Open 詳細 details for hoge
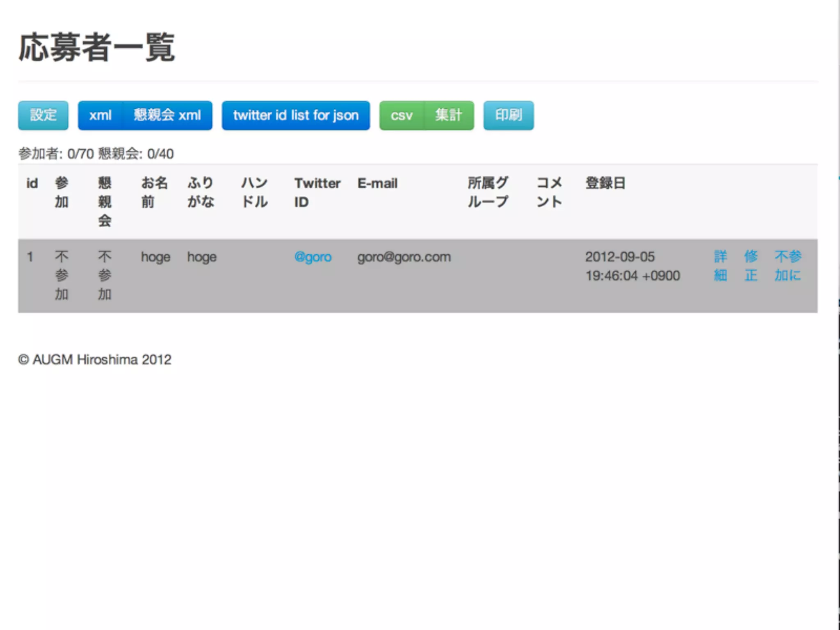This screenshot has height=630, width=840. point(720,266)
